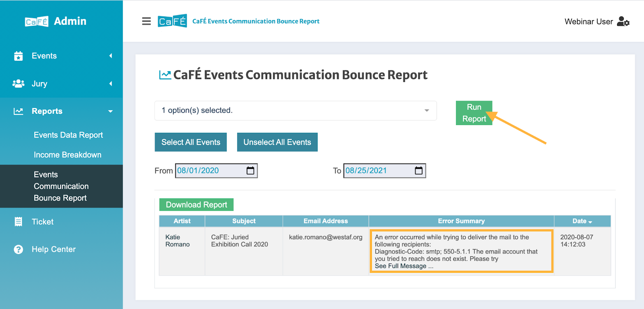Click the Email Address column header
This screenshot has width=644, height=309.
pyautogui.click(x=326, y=221)
